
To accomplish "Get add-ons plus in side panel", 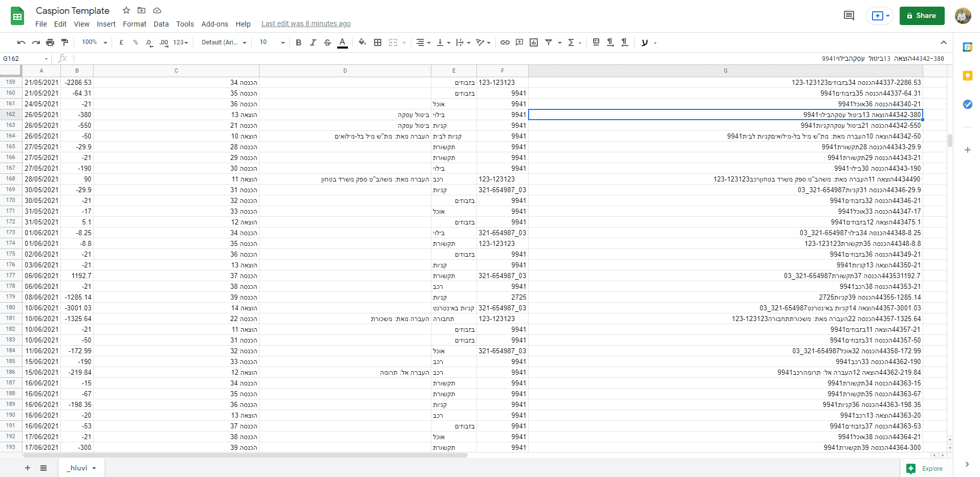I will click(x=967, y=150).
